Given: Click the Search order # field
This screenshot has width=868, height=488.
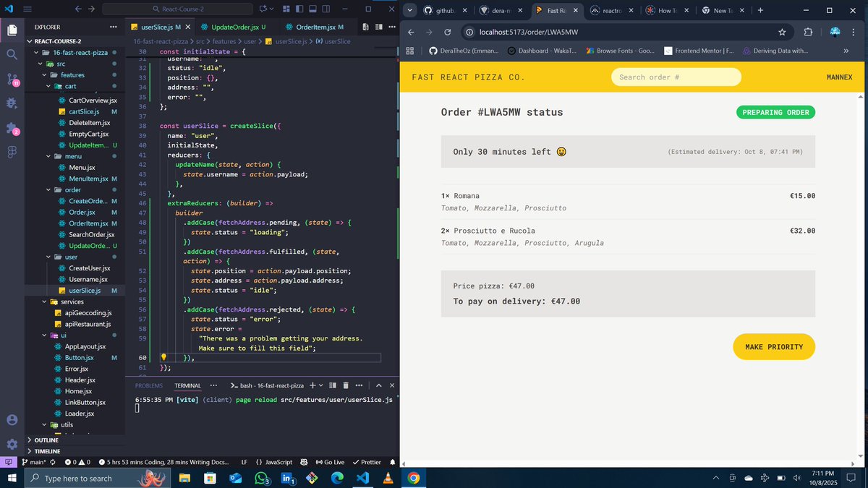Looking at the screenshot, I should (676, 77).
